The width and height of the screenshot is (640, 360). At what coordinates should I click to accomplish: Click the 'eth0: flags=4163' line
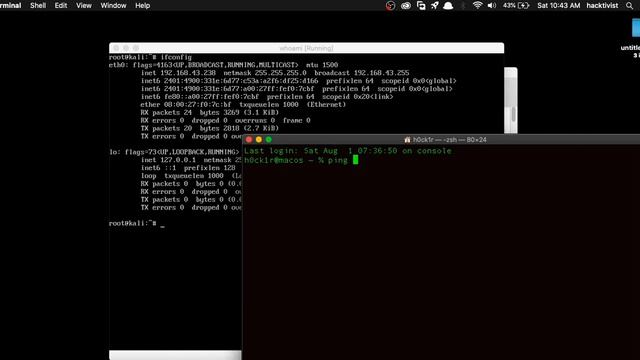223,65
